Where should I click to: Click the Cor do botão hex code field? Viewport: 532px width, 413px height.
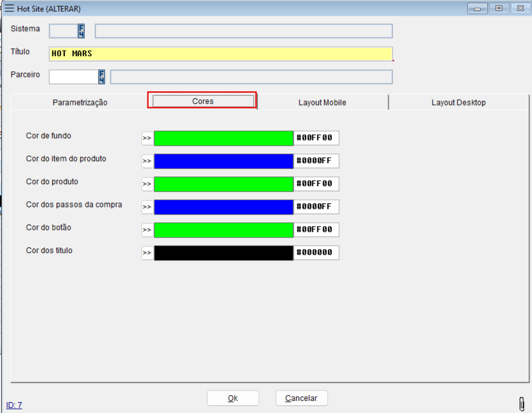click(316, 230)
